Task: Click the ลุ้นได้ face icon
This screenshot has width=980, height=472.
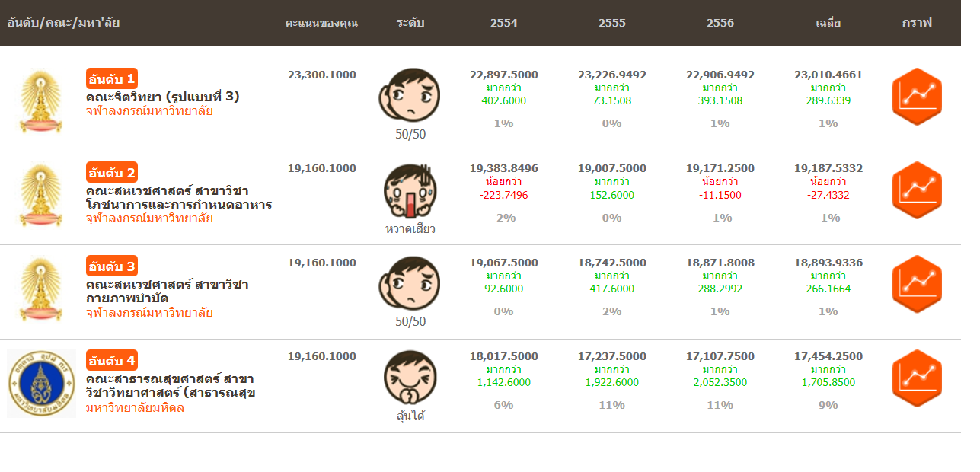Action: click(410, 377)
